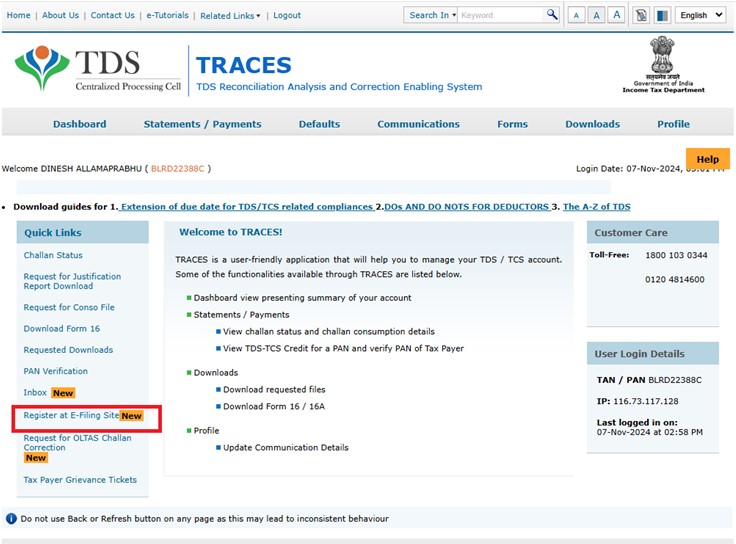Open the e-Tutorials link
The height and width of the screenshot is (544, 736).
(x=167, y=15)
